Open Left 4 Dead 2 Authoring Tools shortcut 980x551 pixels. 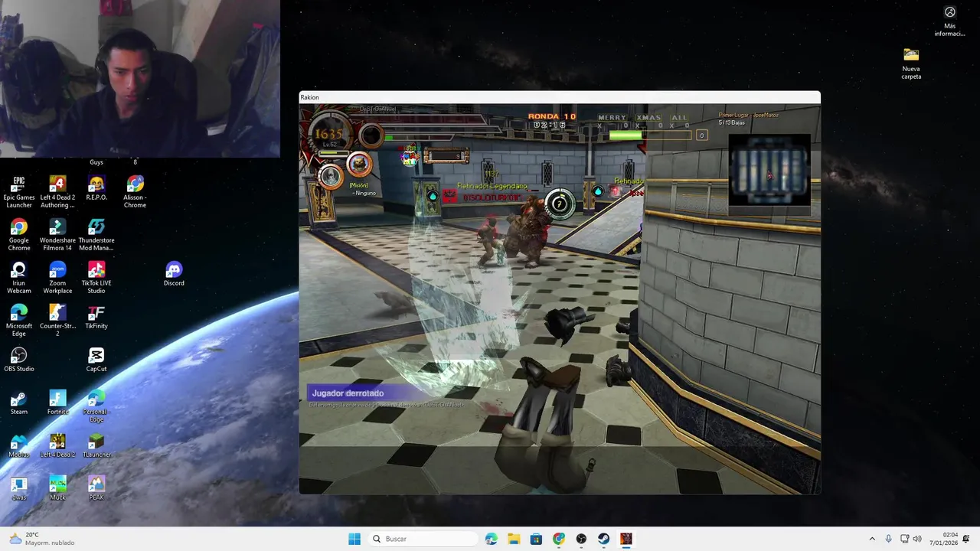pos(57,192)
